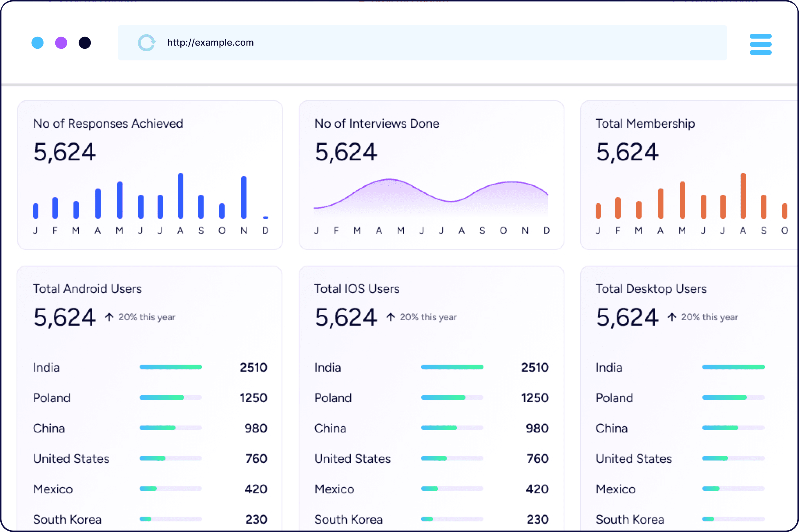Click India progress bar in Desktop Users card
This screenshot has height=532, width=799.
coord(733,367)
